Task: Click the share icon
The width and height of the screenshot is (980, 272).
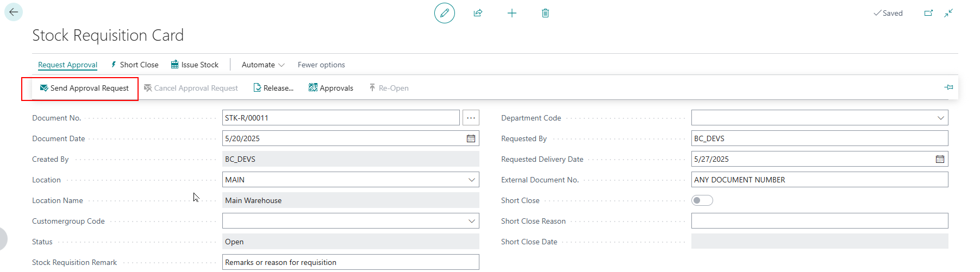Action: pos(478,13)
